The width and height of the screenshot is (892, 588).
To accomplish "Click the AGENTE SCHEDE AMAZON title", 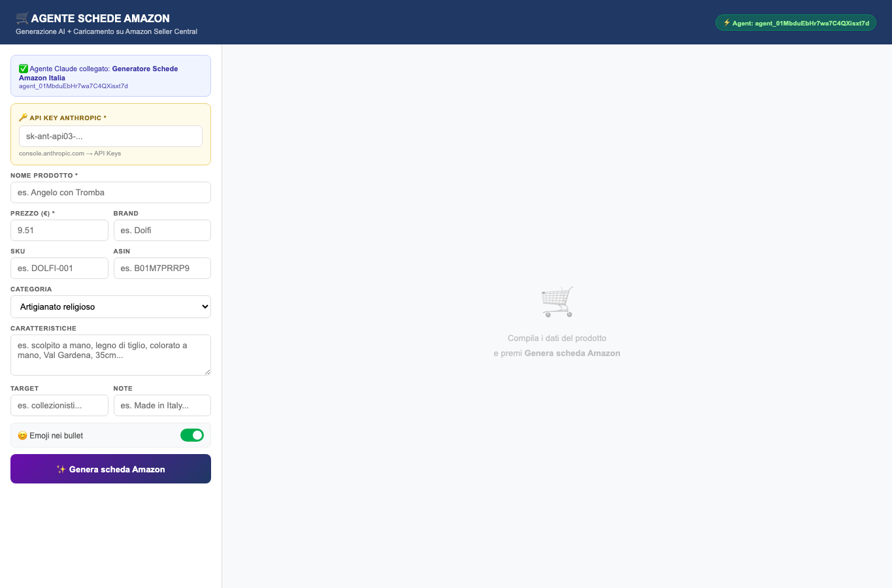I will (x=100, y=18).
